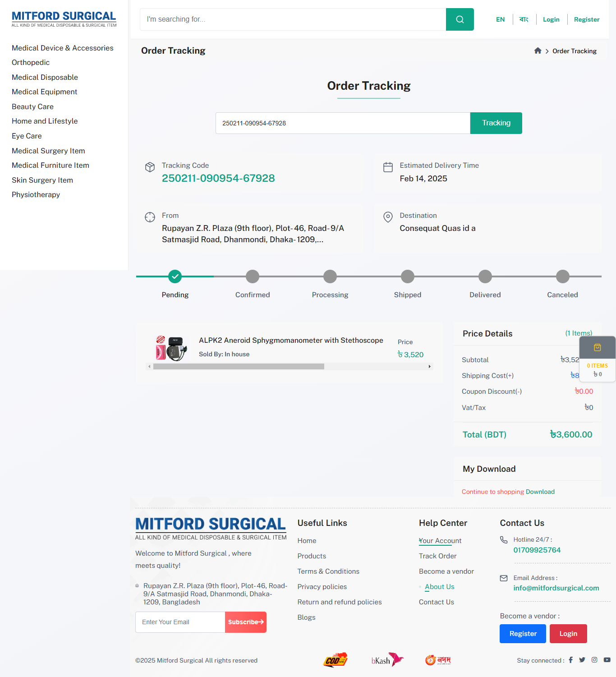Screen dimensions: 616x677
Task: Focus the tracking code input field
Action: click(343, 123)
